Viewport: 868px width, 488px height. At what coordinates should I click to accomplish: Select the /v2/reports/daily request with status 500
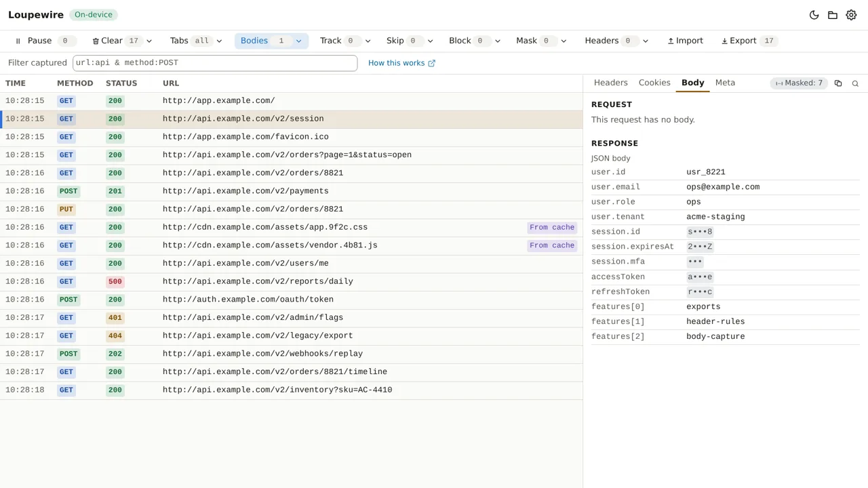pos(292,281)
